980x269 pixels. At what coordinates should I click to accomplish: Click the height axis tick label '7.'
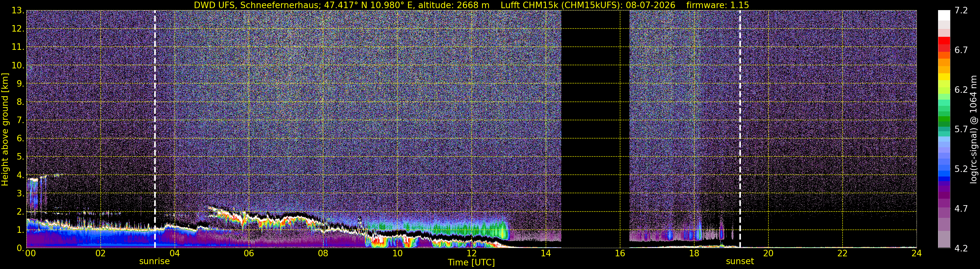point(20,120)
